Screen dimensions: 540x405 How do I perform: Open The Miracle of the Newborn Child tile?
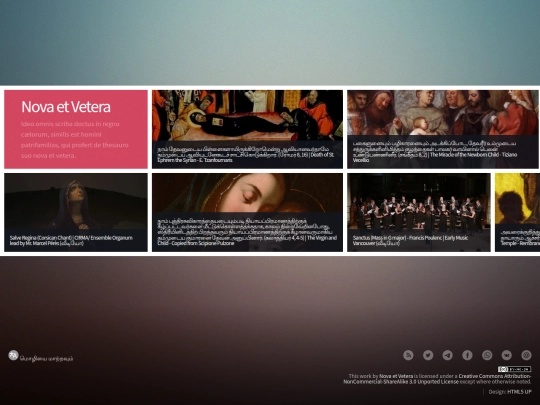[x=443, y=129]
